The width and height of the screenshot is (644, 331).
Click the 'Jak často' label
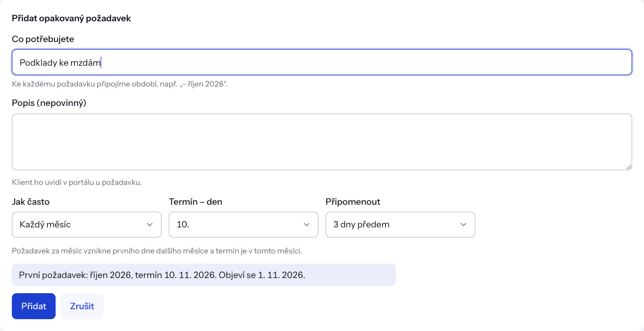pyautogui.click(x=31, y=202)
